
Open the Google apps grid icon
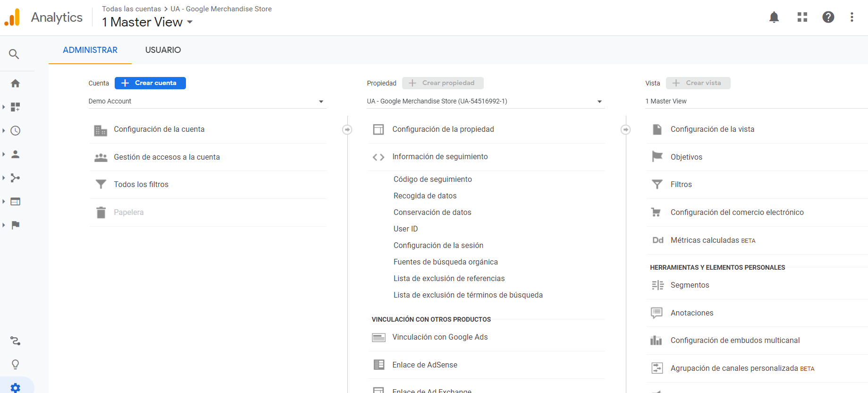coord(802,17)
